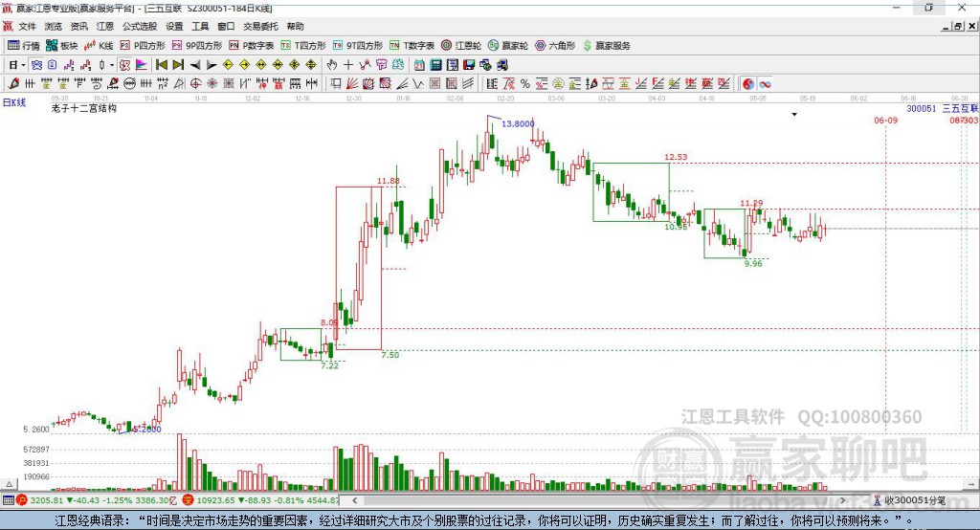
Task: Open the 六角形 hexagon tool
Action: [555, 46]
